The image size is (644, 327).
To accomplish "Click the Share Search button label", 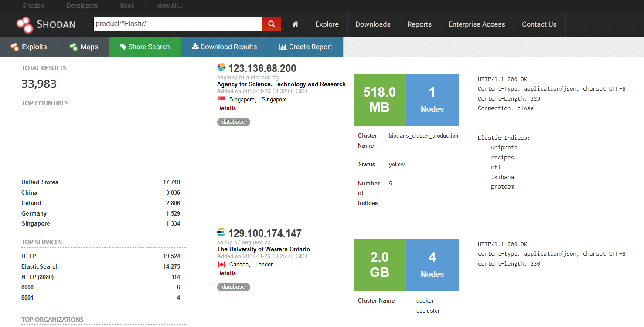I will click(149, 47).
